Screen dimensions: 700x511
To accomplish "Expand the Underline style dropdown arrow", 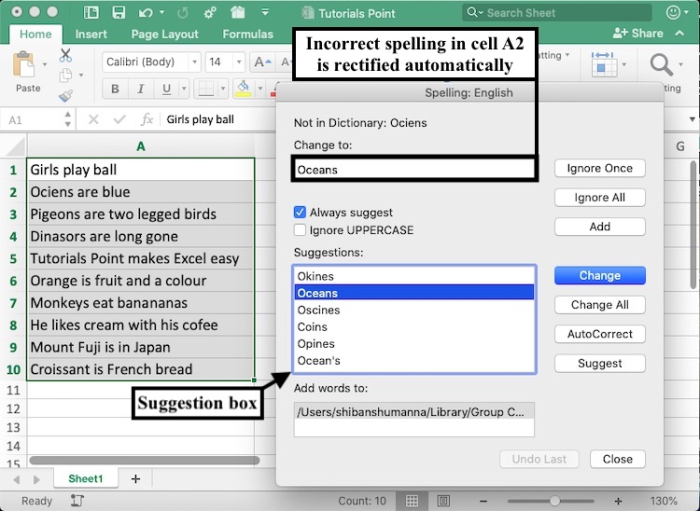I will (x=183, y=89).
